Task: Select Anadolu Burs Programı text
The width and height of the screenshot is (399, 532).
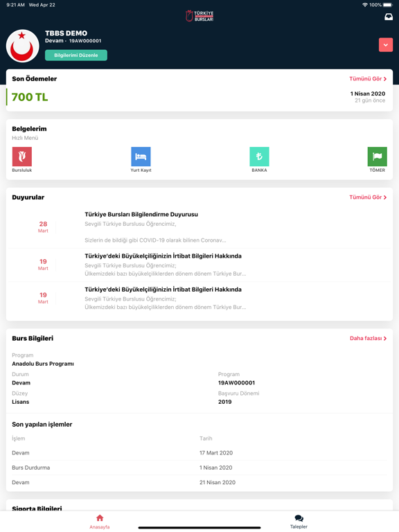Action: [x=43, y=364]
